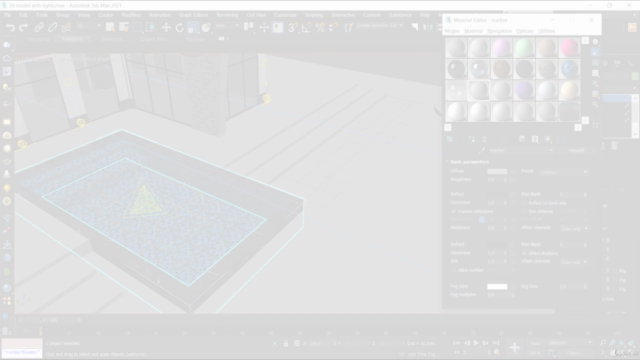Click the Redo arrow icon

pyautogui.click(x=23, y=27)
